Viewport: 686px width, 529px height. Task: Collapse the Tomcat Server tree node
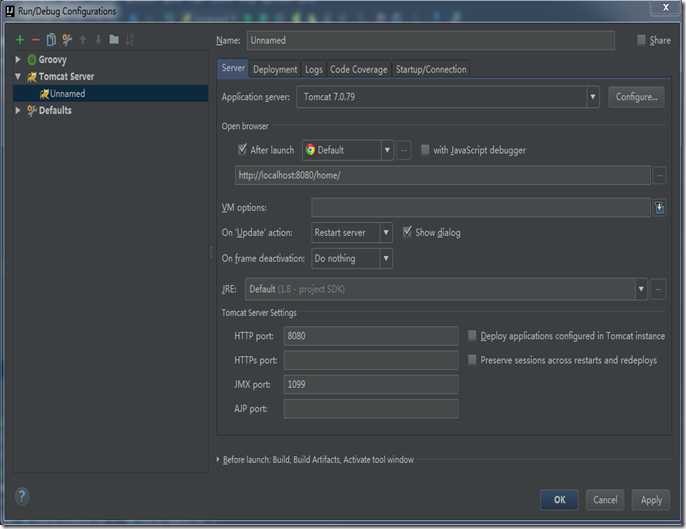pyautogui.click(x=18, y=77)
